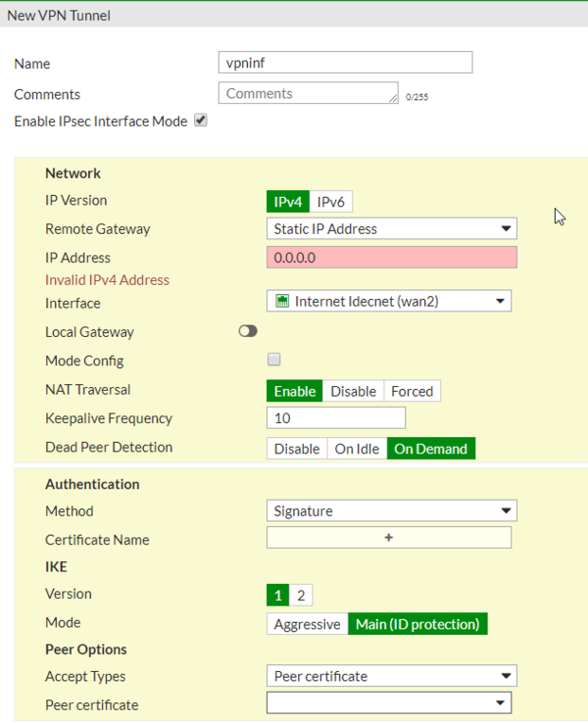Click the plus icon to add Certificate Name
The width and height of the screenshot is (588, 723).
388,538
